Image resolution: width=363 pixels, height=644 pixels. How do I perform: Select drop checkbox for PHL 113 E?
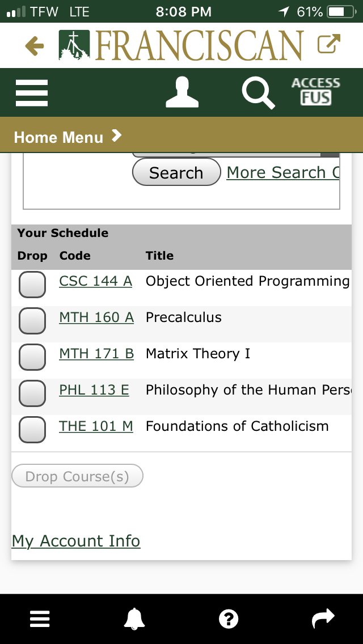tap(32, 393)
